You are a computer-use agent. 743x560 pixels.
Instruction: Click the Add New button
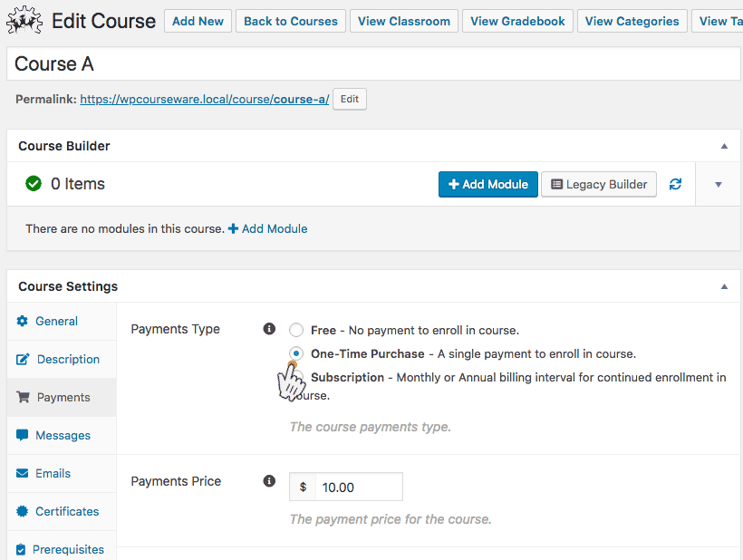198,22
